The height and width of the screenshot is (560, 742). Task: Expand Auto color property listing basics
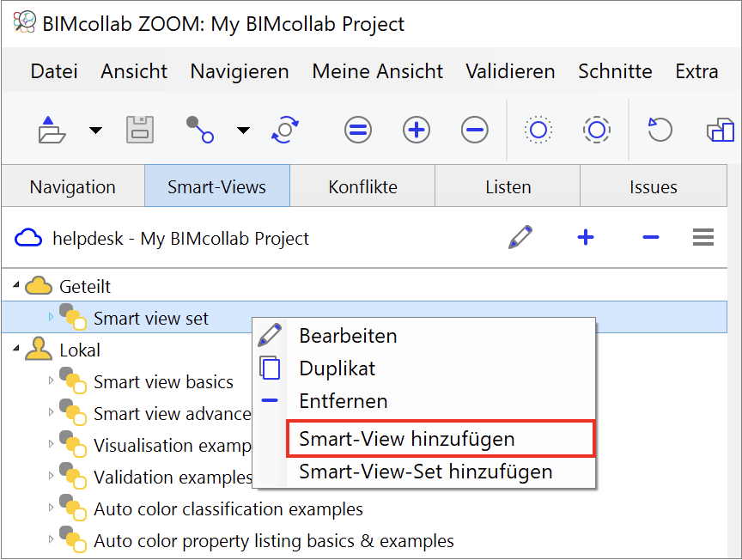[x=51, y=539]
